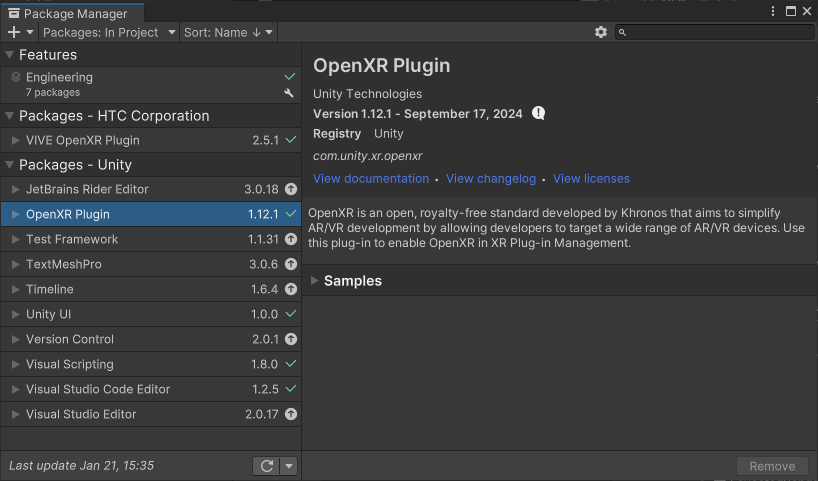Click the wrench icon in Engineering feature
The image size is (818, 481).
pyautogui.click(x=290, y=93)
